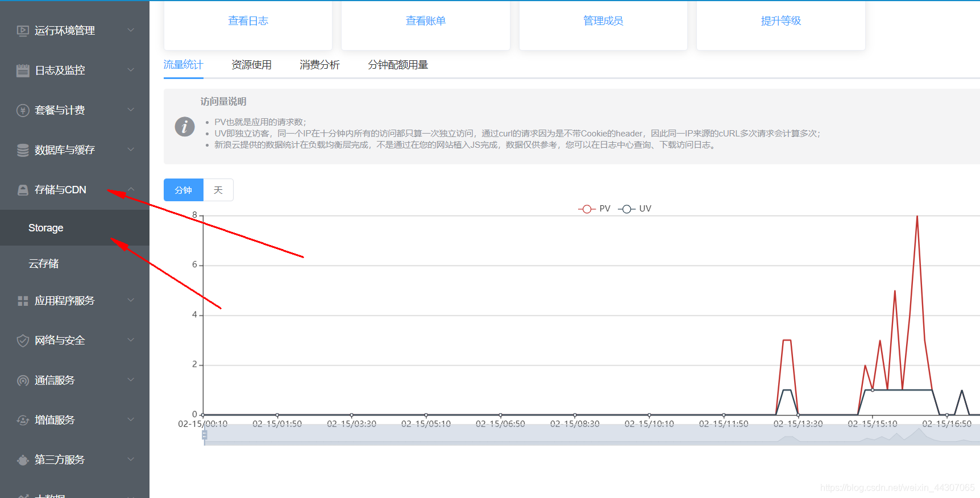
Task: Click the 02-15/00:10 x-axis label
Action: click(x=203, y=424)
